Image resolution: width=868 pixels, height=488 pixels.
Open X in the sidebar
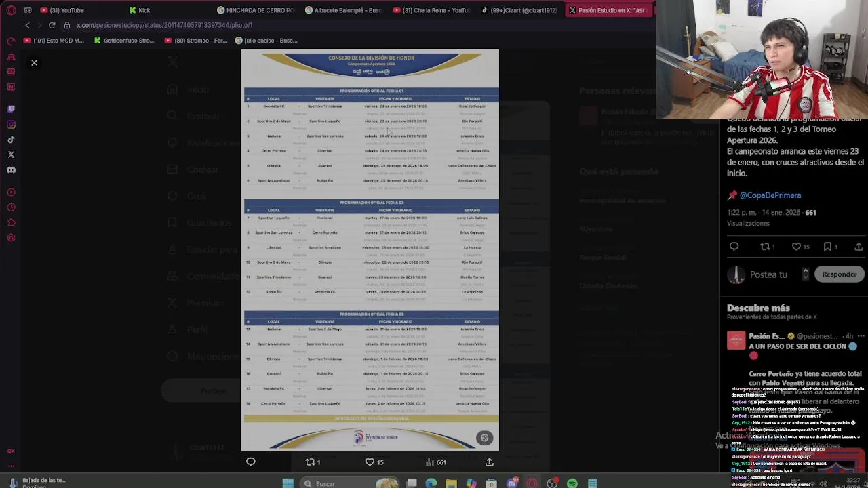point(11,155)
